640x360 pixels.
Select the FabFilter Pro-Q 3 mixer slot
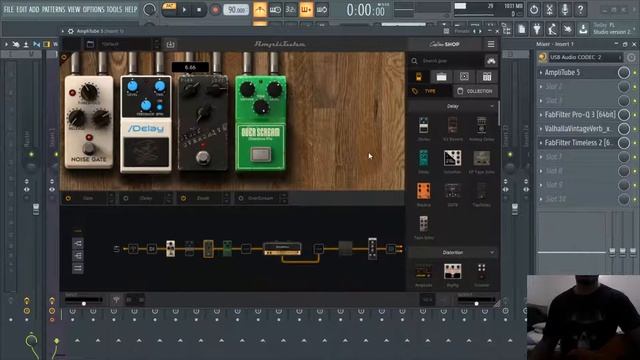pyautogui.click(x=578, y=115)
